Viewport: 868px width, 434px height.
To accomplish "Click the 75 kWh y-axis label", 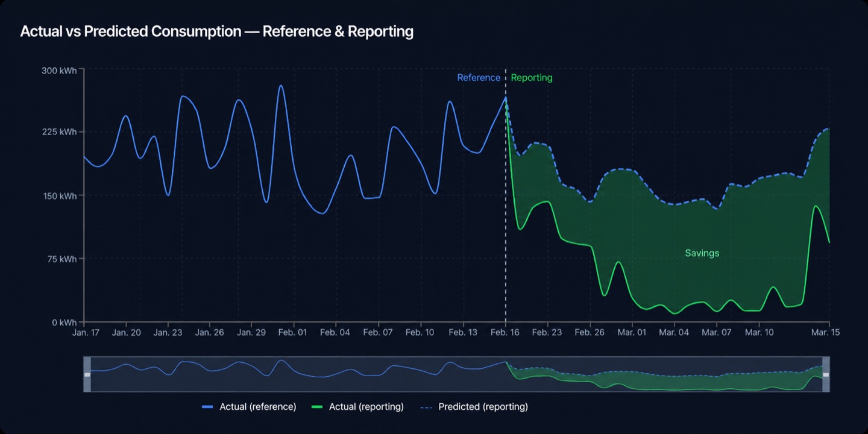I will click(x=61, y=259).
